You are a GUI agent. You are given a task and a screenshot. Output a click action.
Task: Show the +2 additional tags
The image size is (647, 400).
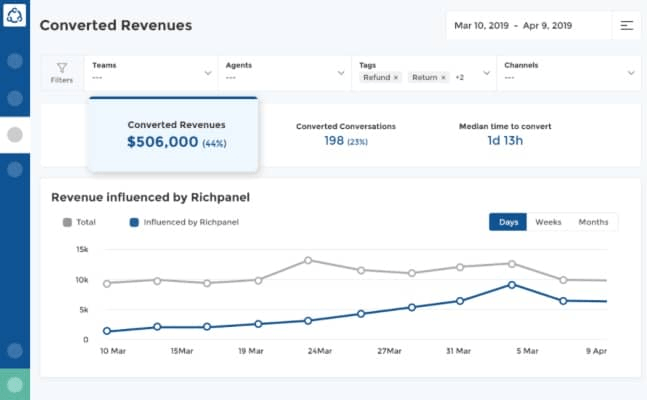click(x=459, y=78)
